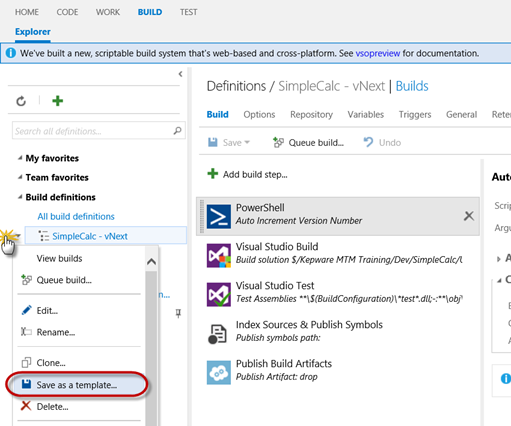Click Queue build icon in context menu
Screen dimensions: 511x426
[x=26, y=280]
